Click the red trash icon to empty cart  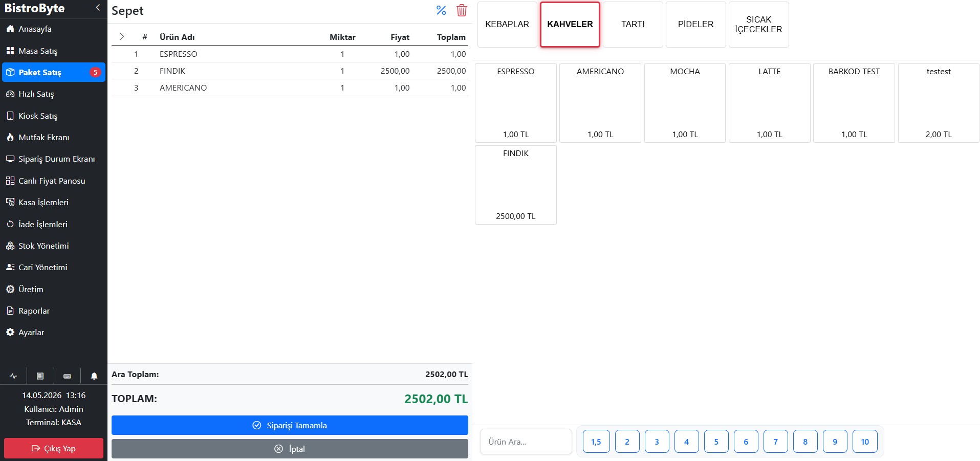click(462, 10)
